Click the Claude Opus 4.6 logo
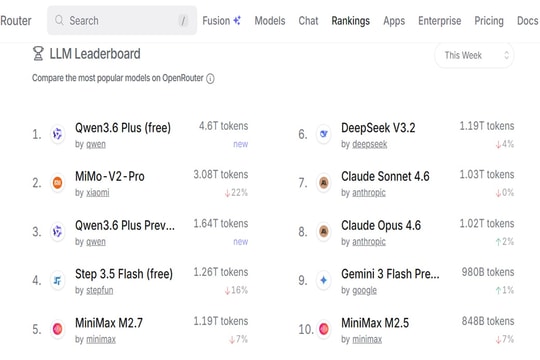Image resolution: width=540 pixels, height=360 pixels. click(324, 232)
